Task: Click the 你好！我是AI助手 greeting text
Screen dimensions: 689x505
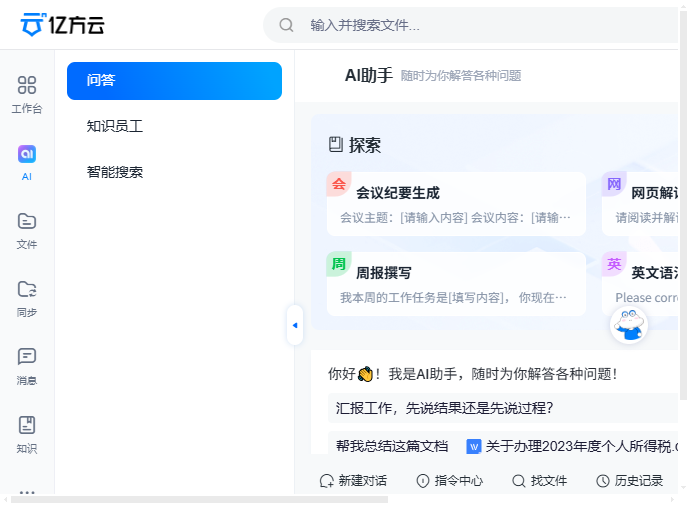Action: pos(473,374)
